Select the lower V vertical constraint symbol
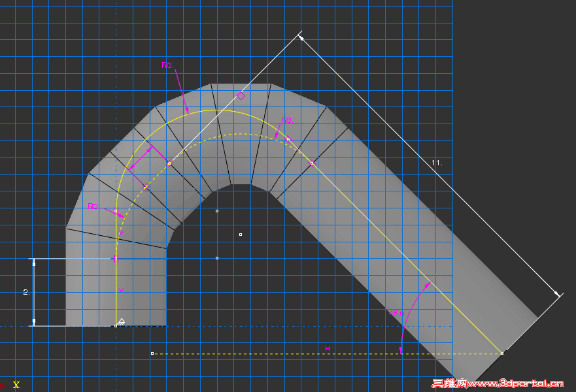Screen dimensions: 576x392 pyautogui.click(x=121, y=291)
